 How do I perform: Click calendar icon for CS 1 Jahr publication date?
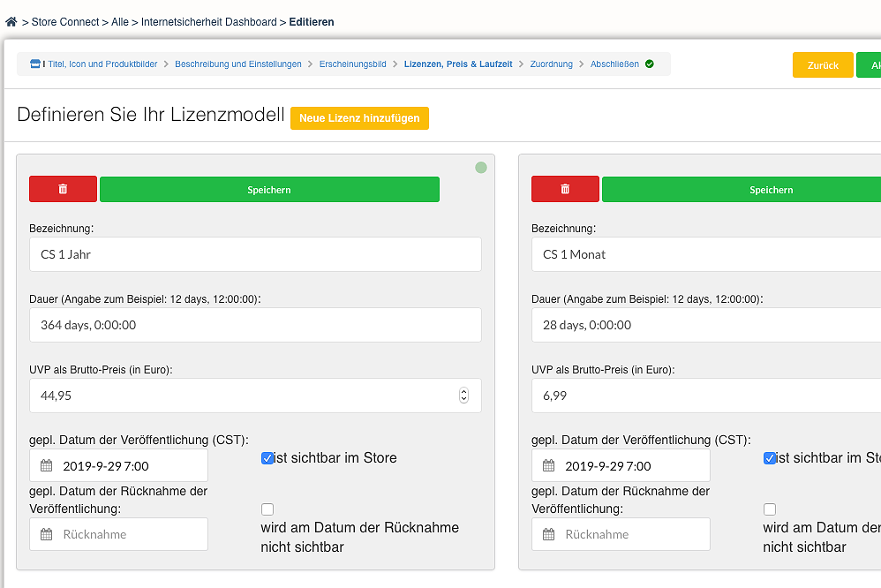(x=47, y=466)
